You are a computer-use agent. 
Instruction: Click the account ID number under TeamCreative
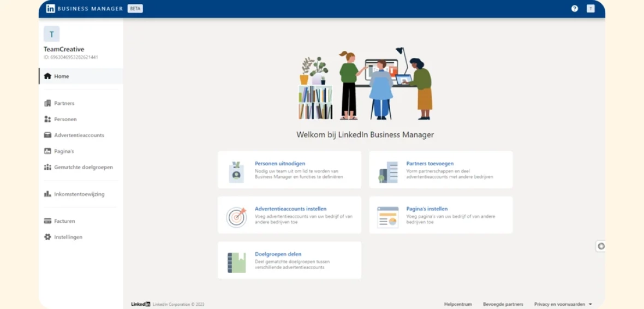(70, 57)
